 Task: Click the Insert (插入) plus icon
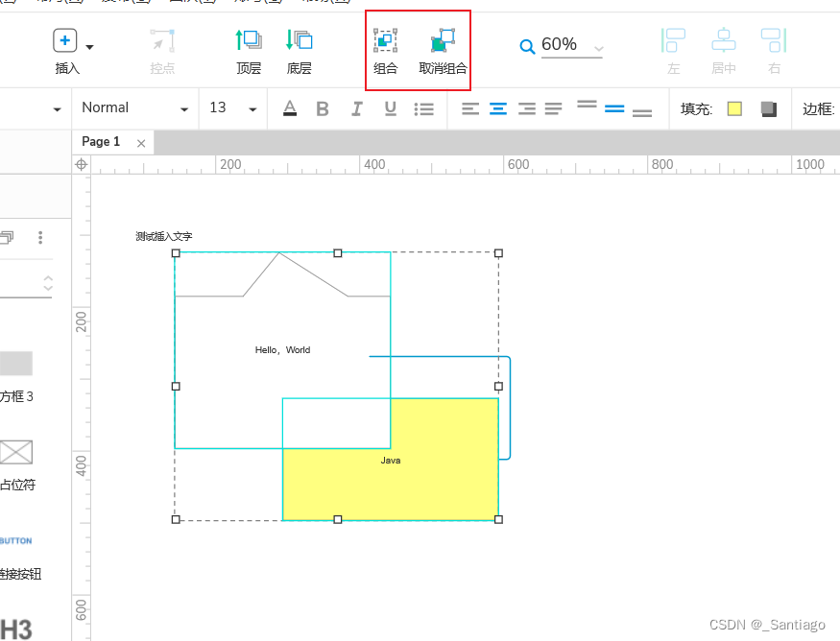coord(65,40)
